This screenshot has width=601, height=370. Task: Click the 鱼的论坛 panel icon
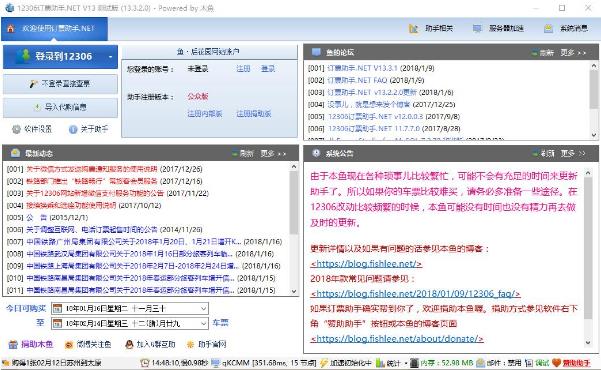click(316, 52)
